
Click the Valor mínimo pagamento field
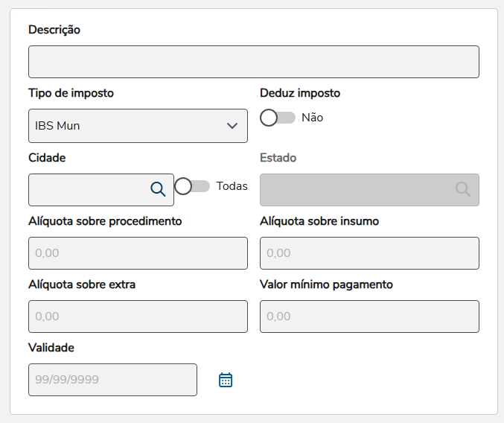(369, 317)
